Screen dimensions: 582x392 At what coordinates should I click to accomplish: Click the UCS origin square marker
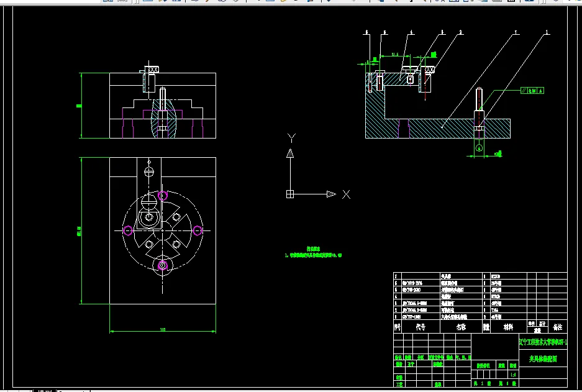(x=290, y=194)
